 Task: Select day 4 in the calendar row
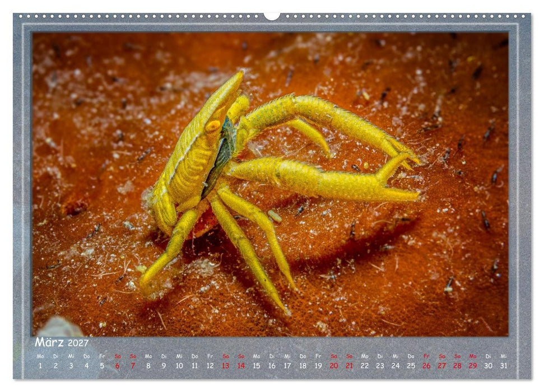pos(86,366)
